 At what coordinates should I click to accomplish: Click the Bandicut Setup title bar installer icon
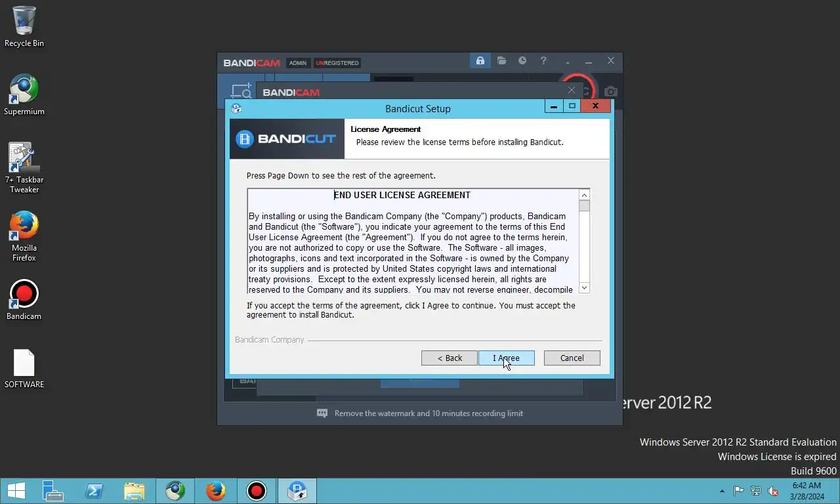pyautogui.click(x=236, y=108)
